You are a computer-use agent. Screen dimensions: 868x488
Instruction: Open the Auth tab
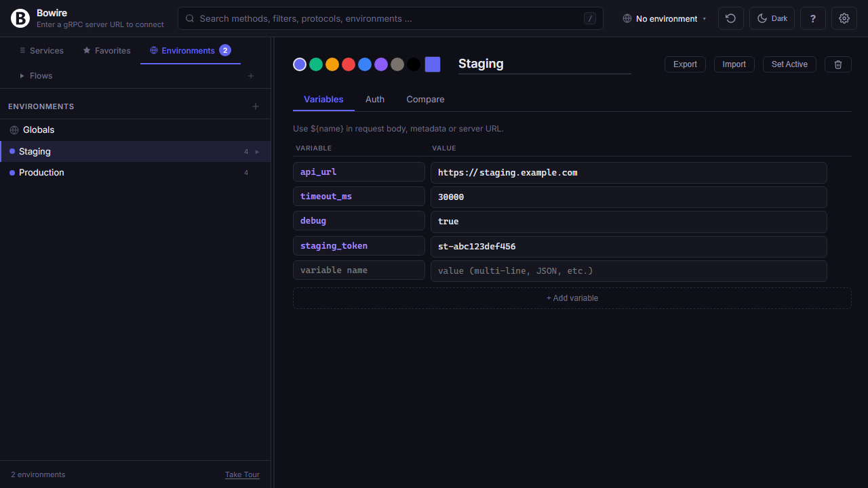point(375,100)
